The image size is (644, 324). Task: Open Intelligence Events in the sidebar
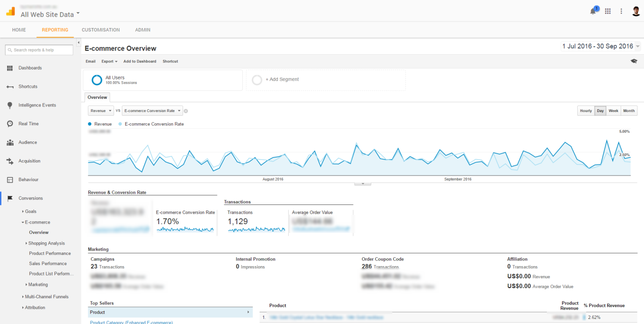37,106
